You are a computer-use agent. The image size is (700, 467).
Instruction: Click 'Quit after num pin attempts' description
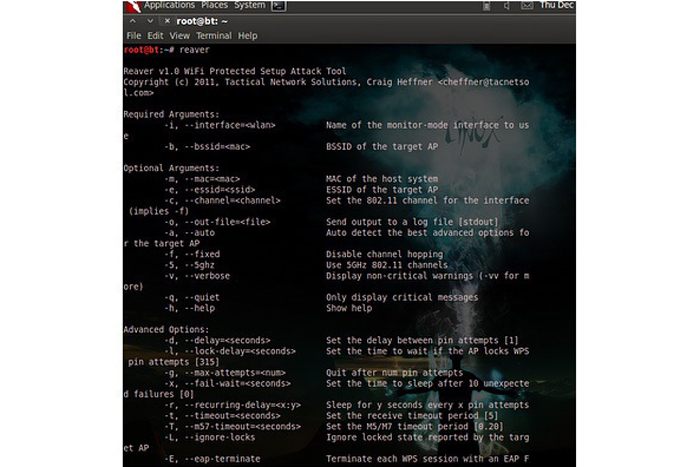click(395, 372)
